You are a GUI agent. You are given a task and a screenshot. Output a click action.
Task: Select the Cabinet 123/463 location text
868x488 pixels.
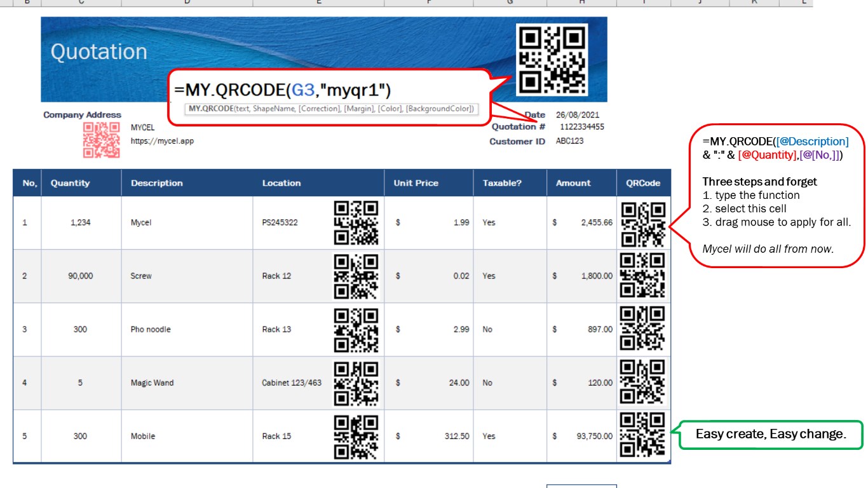(x=292, y=383)
